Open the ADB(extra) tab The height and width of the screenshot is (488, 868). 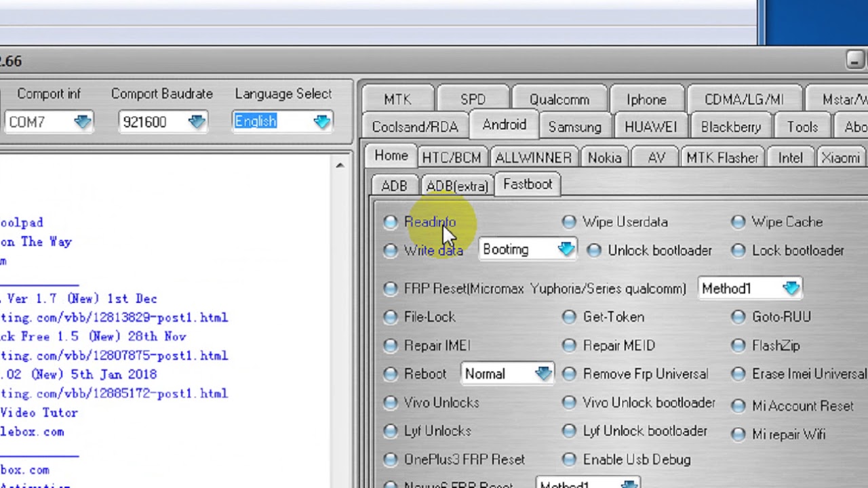pos(457,186)
